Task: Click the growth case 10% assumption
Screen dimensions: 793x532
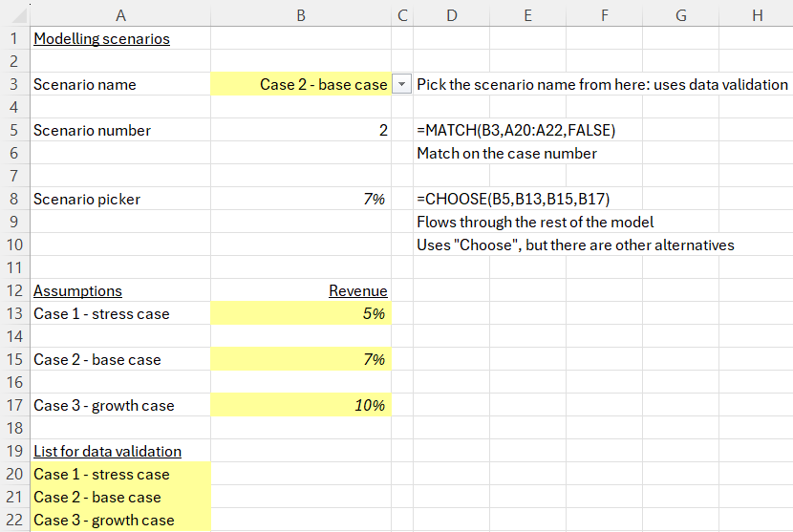Action: pos(300,406)
